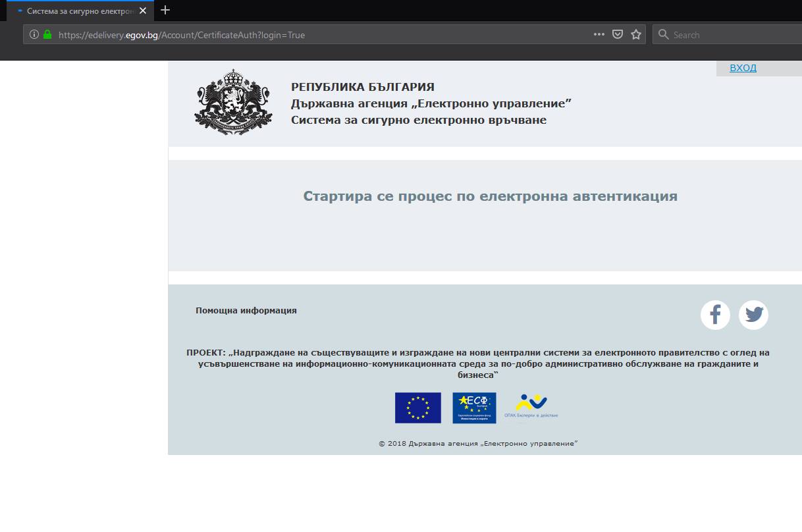
Task: Click the Bulgarian coat of arms emblem
Action: click(x=233, y=102)
